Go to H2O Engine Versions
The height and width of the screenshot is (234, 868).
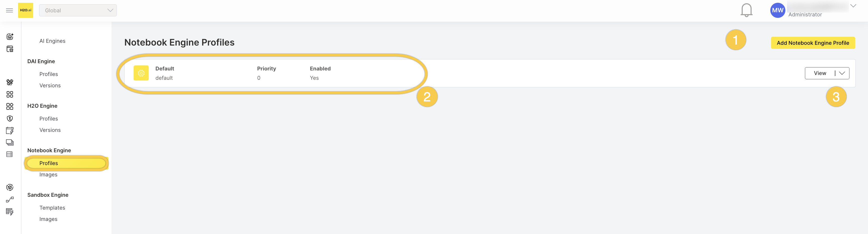coord(50,130)
